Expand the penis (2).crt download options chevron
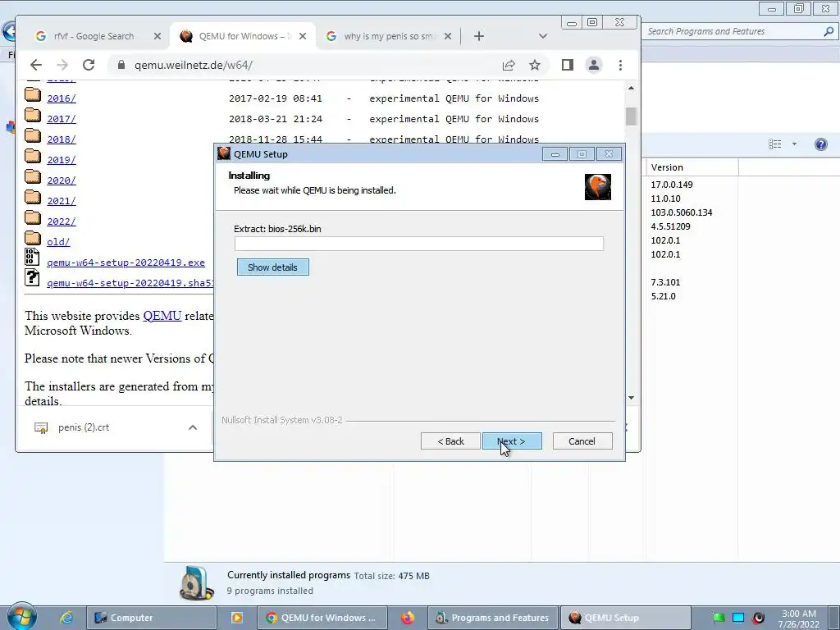The image size is (840, 630). point(193,427)
